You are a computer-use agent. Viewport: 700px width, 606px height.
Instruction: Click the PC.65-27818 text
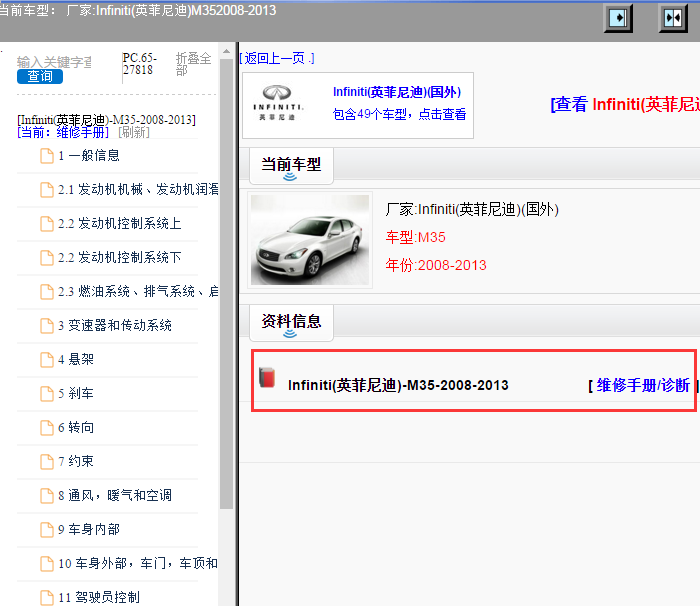point(139,64)
